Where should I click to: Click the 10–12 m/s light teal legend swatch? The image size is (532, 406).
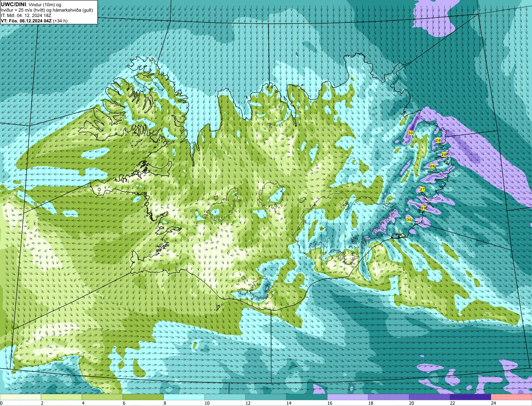pos(225,397)
